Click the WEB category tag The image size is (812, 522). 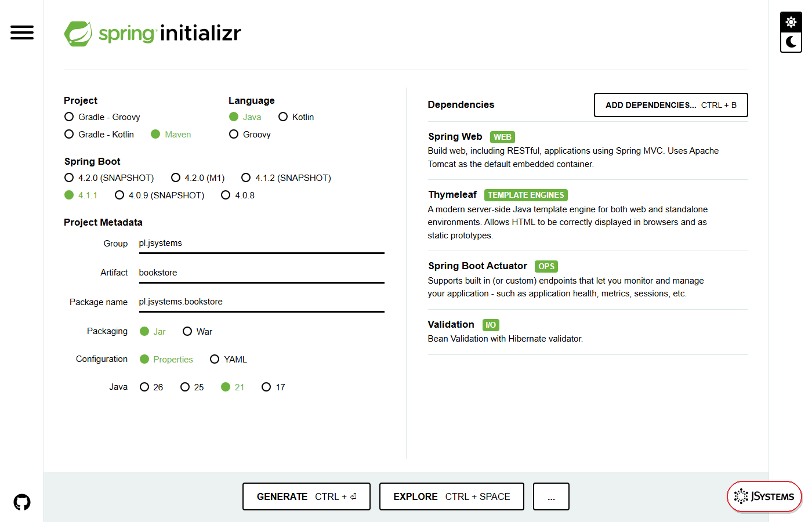tap(502, 137)
